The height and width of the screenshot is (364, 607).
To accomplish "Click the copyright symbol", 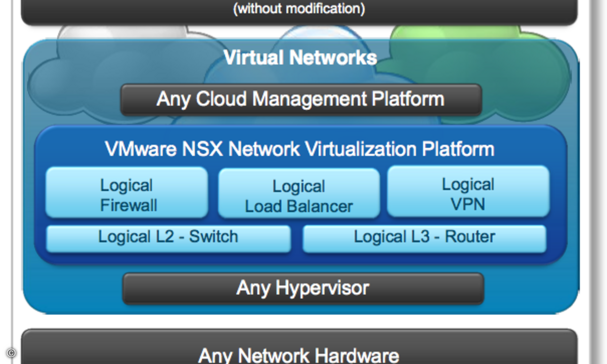I will pyautogui.click(x=11, y=353).
